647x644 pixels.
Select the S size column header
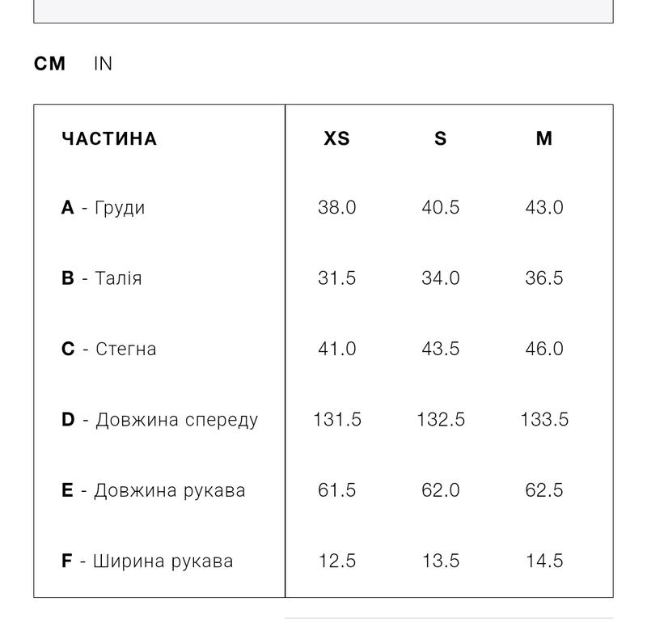click(x=440, y=139)
